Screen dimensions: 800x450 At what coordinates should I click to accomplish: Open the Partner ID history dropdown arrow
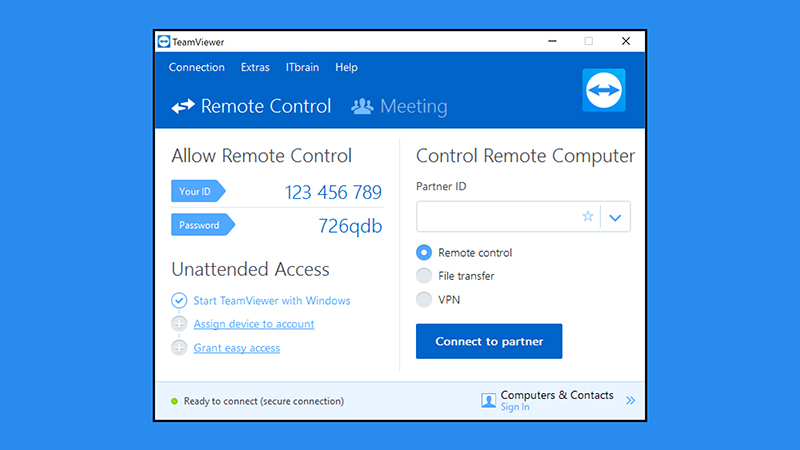[615, 217]
